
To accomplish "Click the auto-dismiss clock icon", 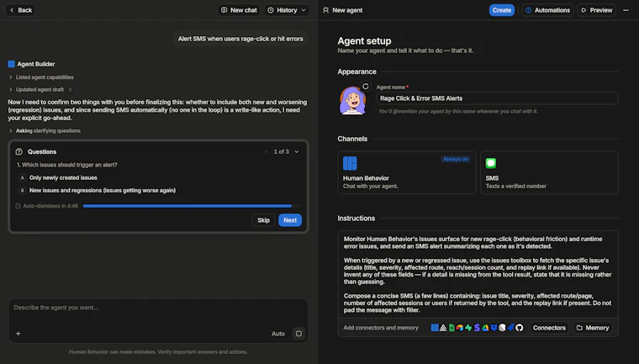I will [18, 206].
